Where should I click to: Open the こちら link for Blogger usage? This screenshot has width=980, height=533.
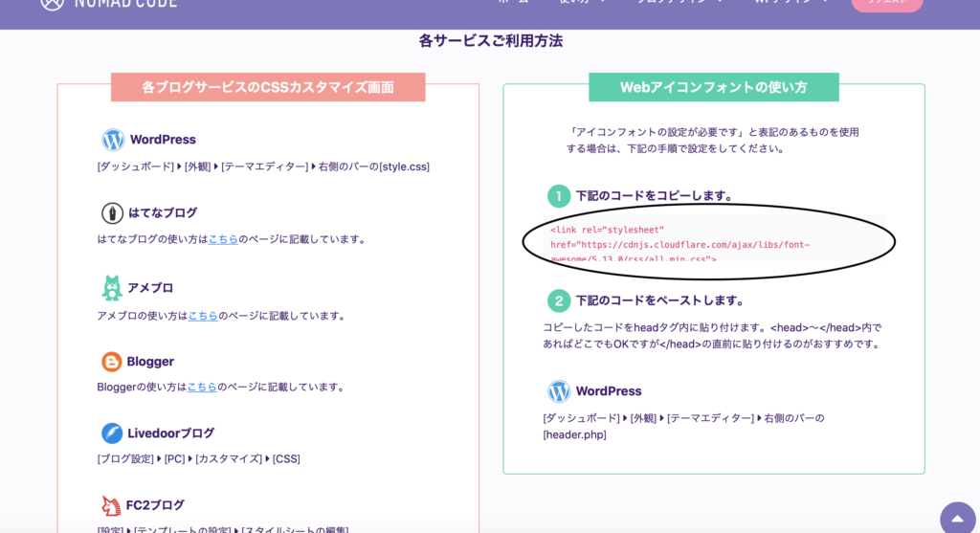pyautogui.click(x=202, y=388)
